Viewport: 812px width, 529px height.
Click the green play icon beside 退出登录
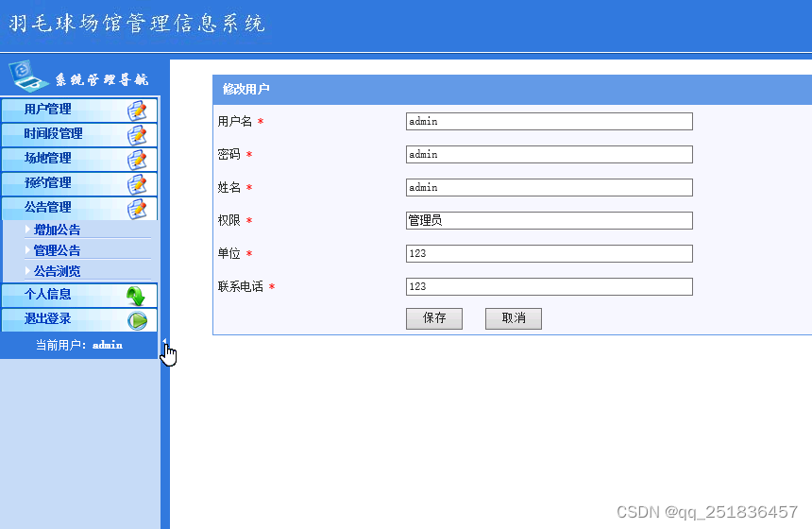[137, 320]
